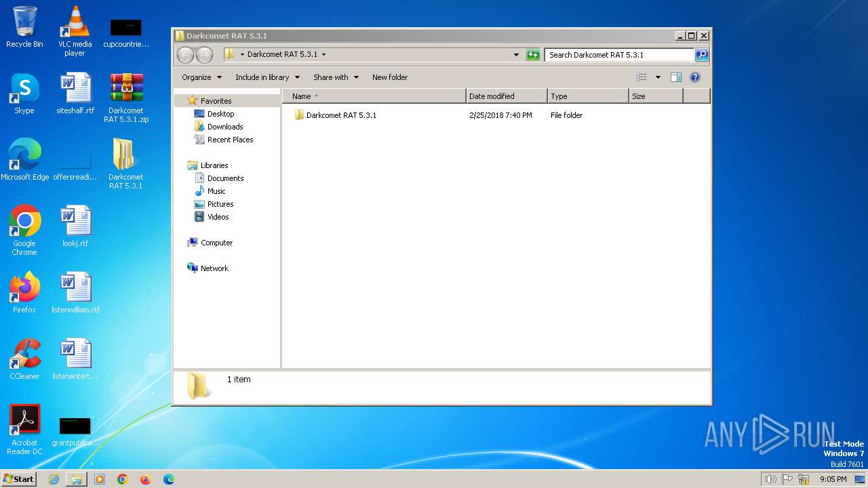
Task: Select lookj.rtf file on desktop
Action: [x=75, y=226]
